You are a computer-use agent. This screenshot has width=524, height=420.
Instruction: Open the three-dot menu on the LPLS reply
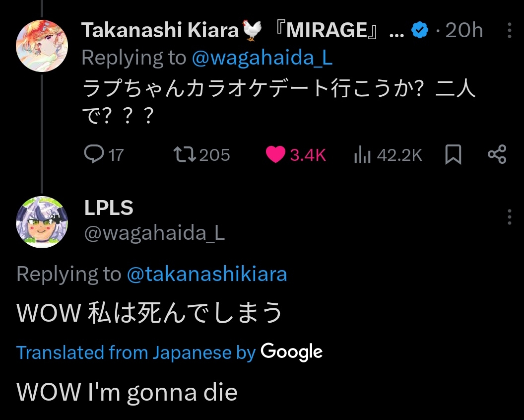coord(510,217)
